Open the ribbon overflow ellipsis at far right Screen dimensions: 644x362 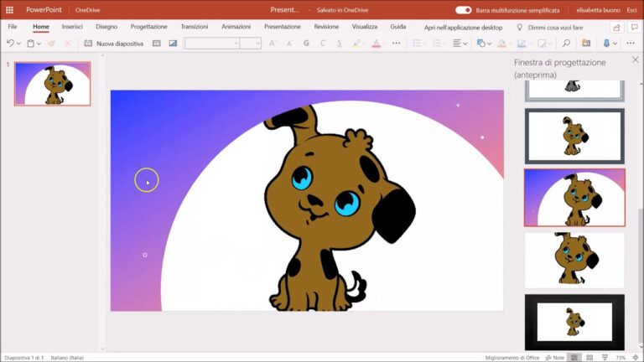pos(631,43)
